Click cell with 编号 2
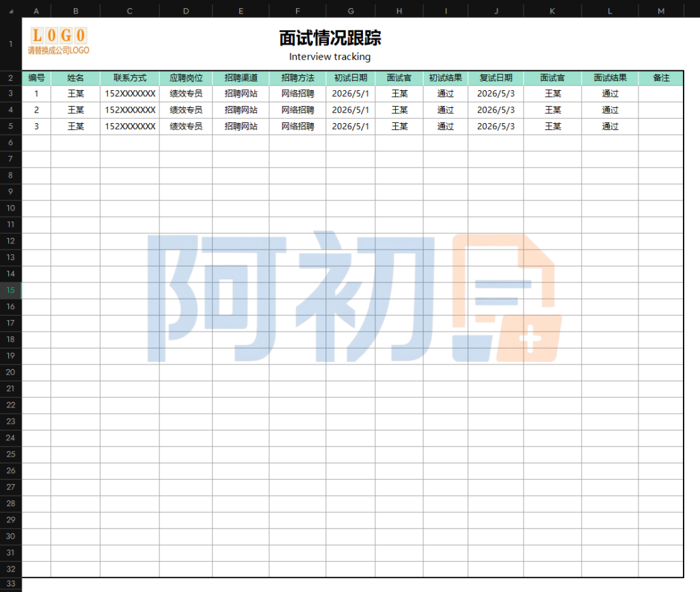This screenshot has height=592, width=700. point(36,110)
